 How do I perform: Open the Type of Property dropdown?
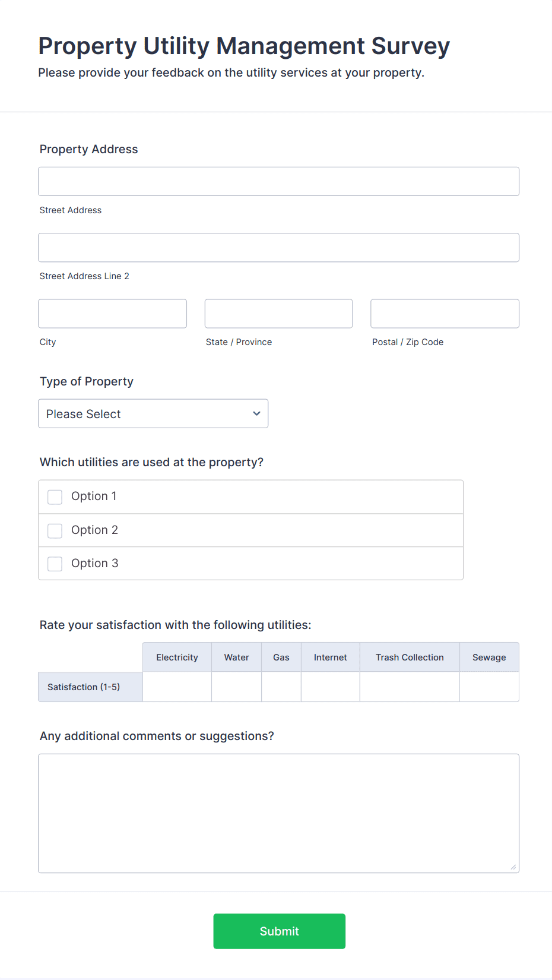click(153, 413)
